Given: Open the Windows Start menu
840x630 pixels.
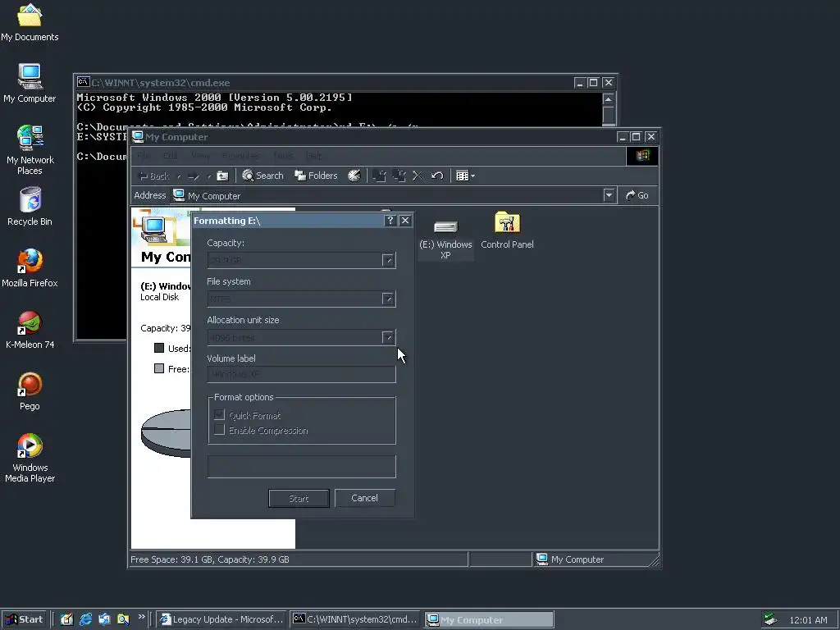Looking at the screenshot, I should pyautogui.click(x=24, y=619).
